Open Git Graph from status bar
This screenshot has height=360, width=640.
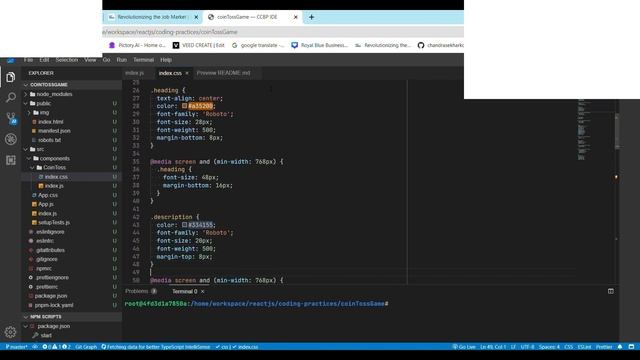[86, 347]
